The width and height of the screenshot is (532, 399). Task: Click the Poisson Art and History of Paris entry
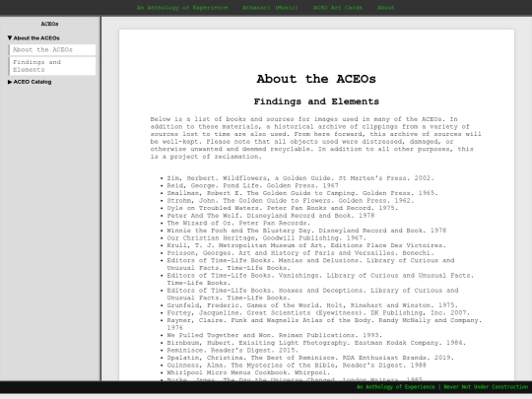[x=300, y=253]
